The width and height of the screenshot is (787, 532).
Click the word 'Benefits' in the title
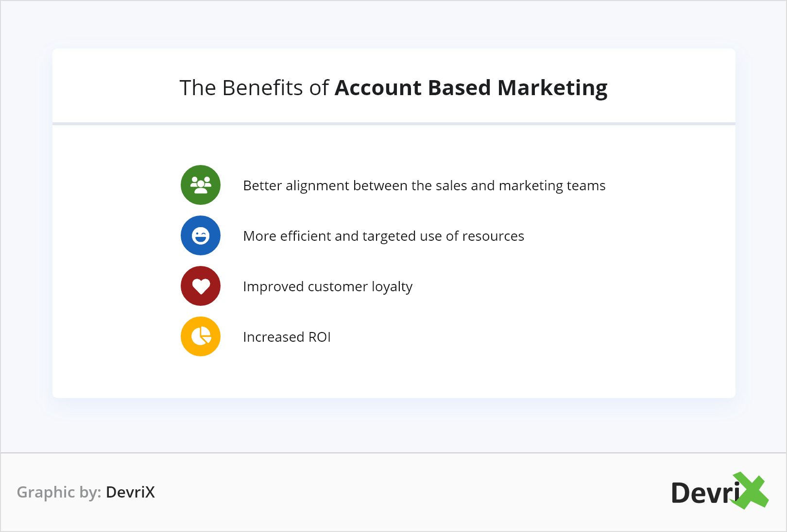point(262,88)
